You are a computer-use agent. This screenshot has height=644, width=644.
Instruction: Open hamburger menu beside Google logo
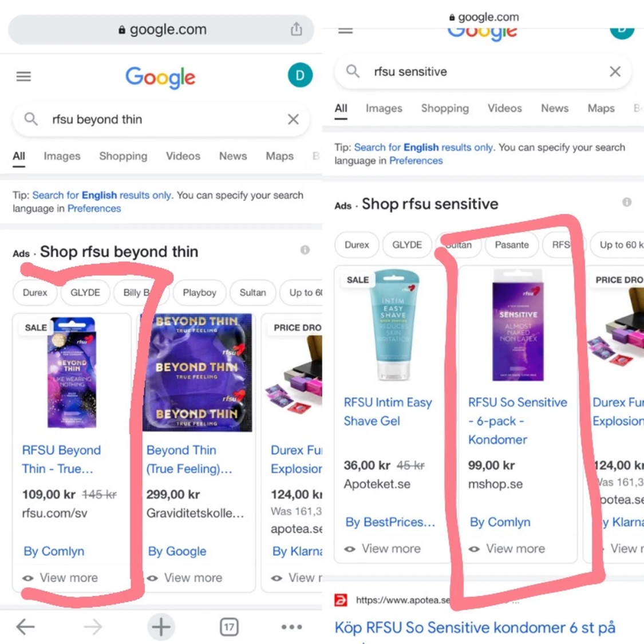(x=23, y=76)
